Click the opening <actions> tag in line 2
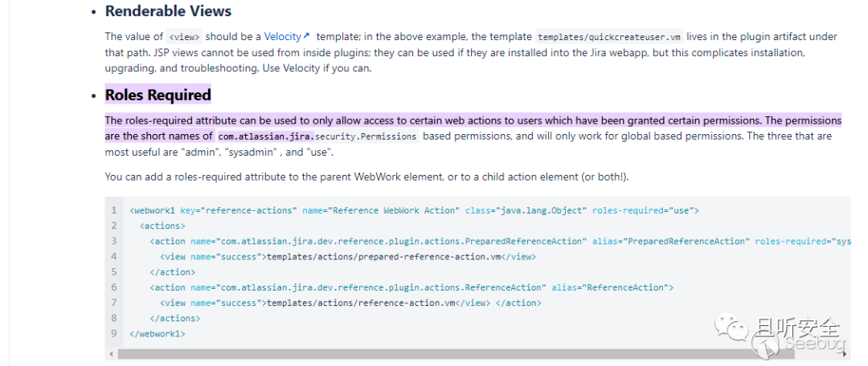The height and width of the screenshot is (366, 868). (162, 226)
